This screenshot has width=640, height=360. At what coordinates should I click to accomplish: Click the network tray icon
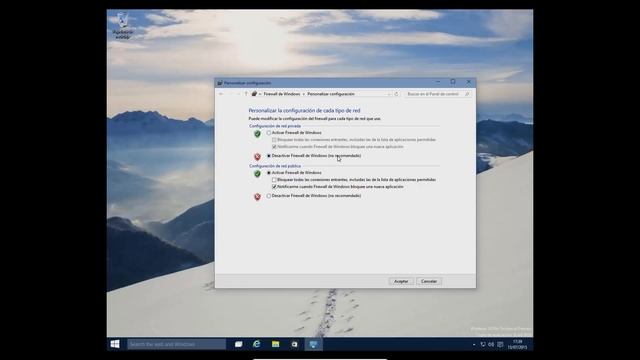pos(483,344)
